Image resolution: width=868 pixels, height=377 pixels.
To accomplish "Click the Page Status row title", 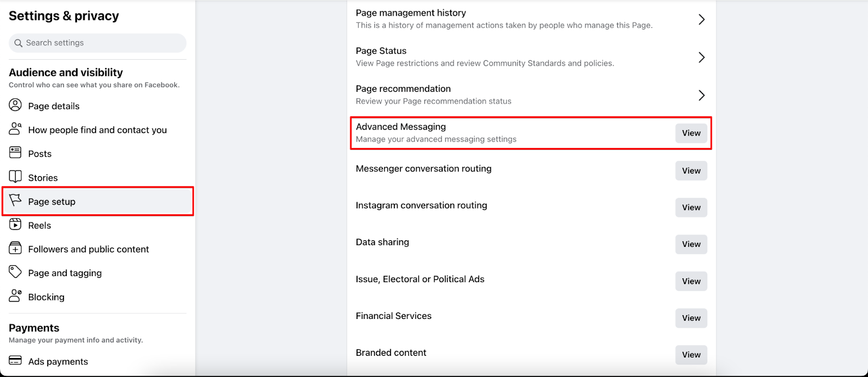I will 381,51.
